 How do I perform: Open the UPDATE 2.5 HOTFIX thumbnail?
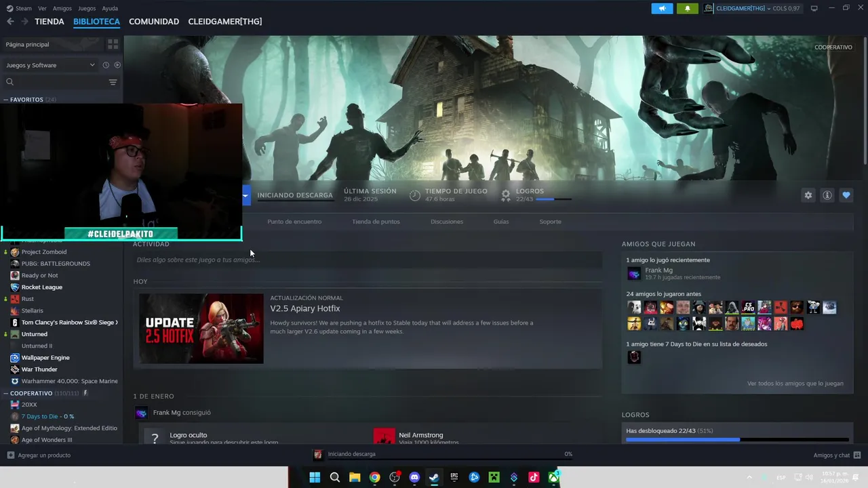tap(201, 329)
